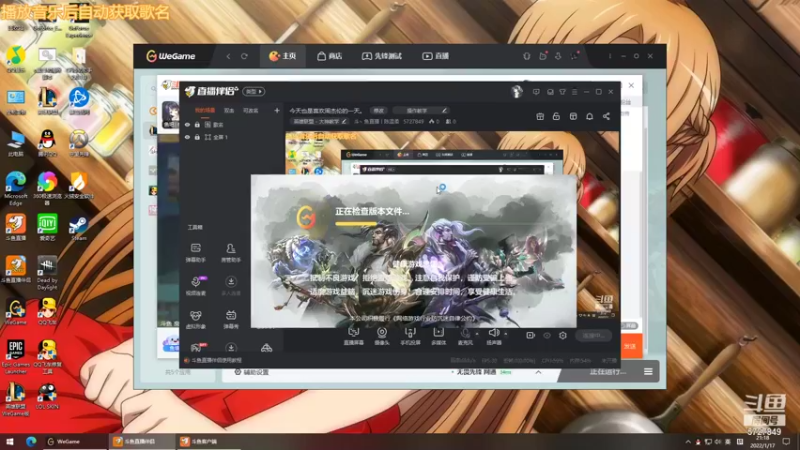Switch to the first scene tab (我的场景)

pos(205,110)
